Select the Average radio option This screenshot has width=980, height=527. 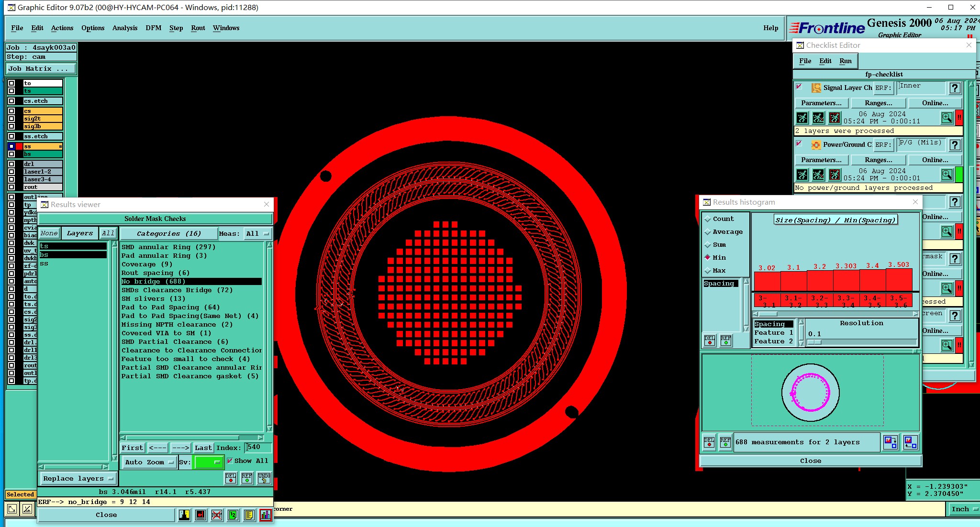click(x=707, y=231)
